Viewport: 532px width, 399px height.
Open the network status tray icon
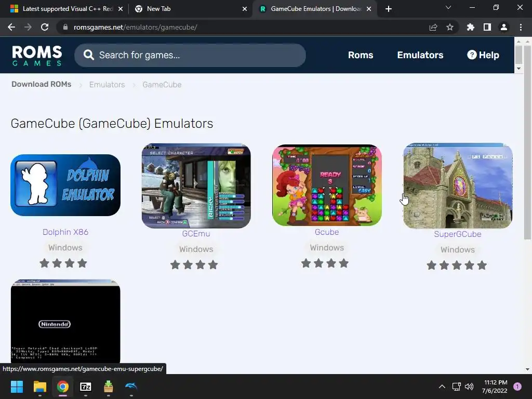tap(456, 387)
